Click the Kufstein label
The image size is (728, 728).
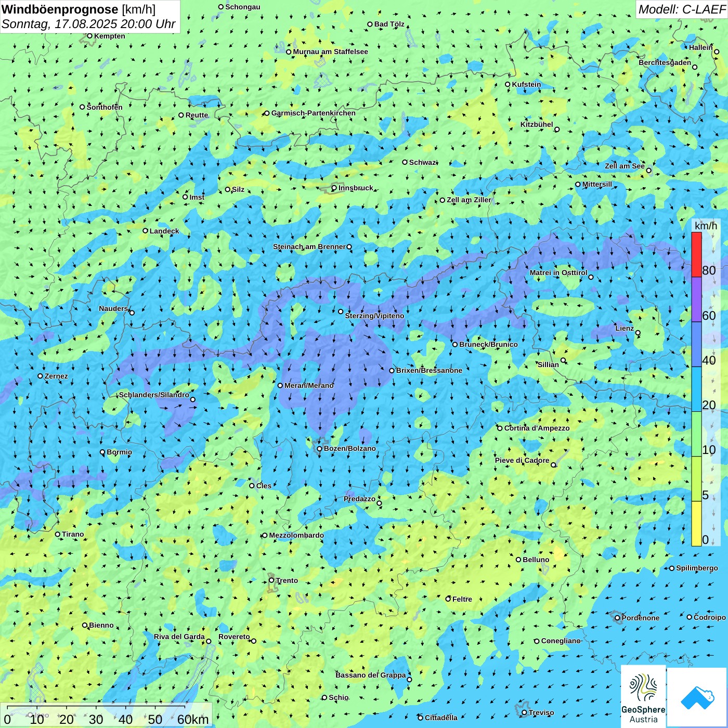(x=526, y=84)
